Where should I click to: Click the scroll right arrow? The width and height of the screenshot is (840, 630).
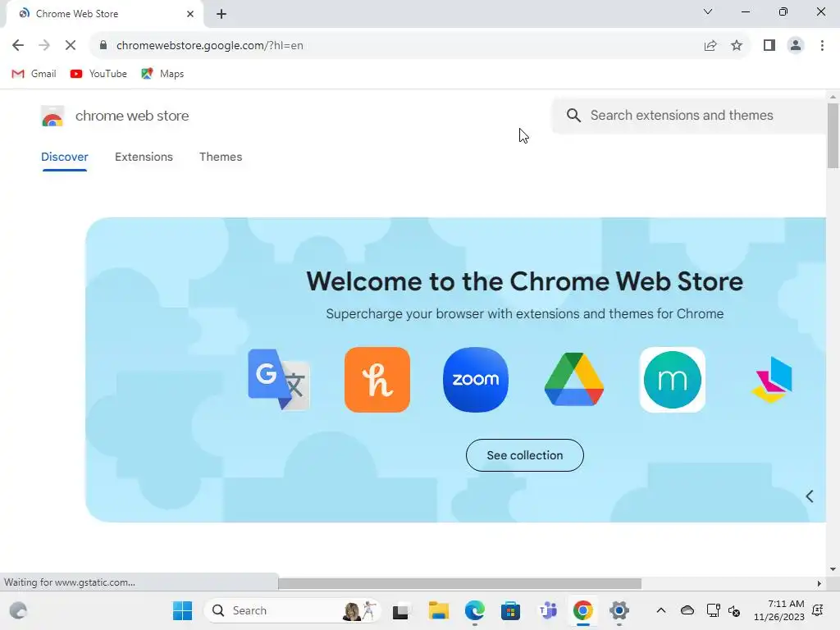[x=819, y=583]
